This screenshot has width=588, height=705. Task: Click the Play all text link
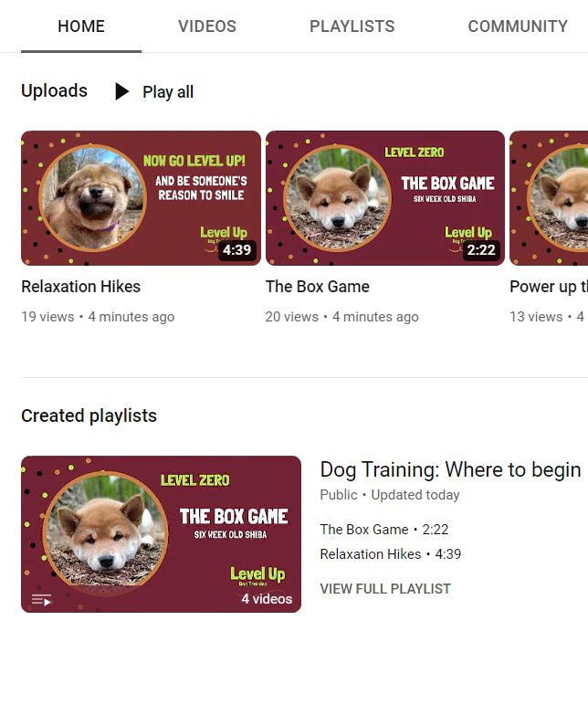pyautogui.click(x=168, y=92)
